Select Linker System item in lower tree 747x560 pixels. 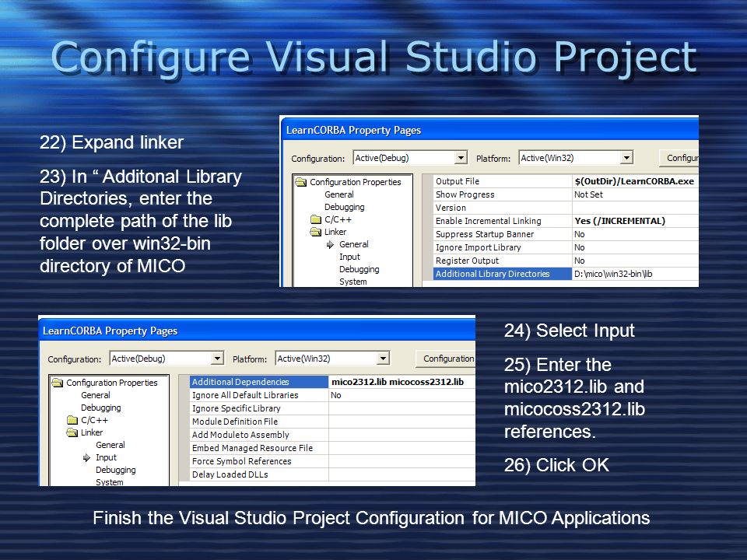[x=110, y=482]
